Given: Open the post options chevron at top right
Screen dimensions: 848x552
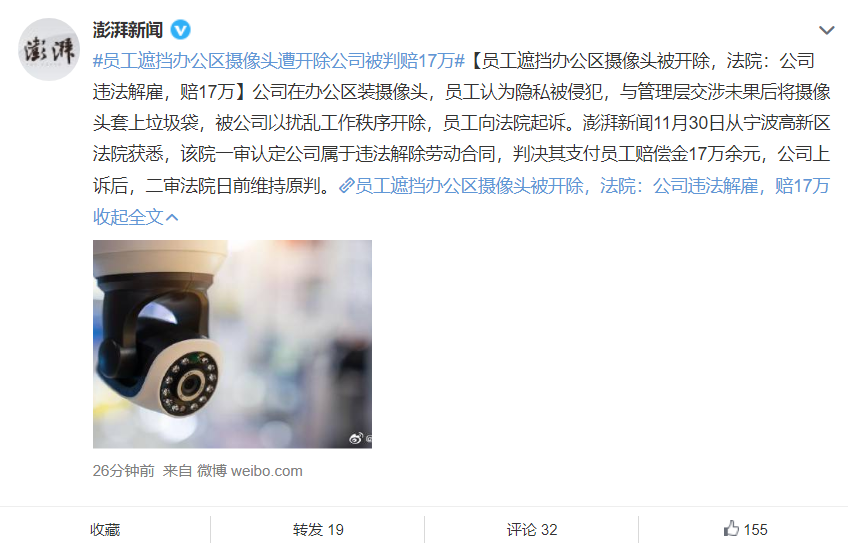Looking at the screenshot, I should pos(826,30).
